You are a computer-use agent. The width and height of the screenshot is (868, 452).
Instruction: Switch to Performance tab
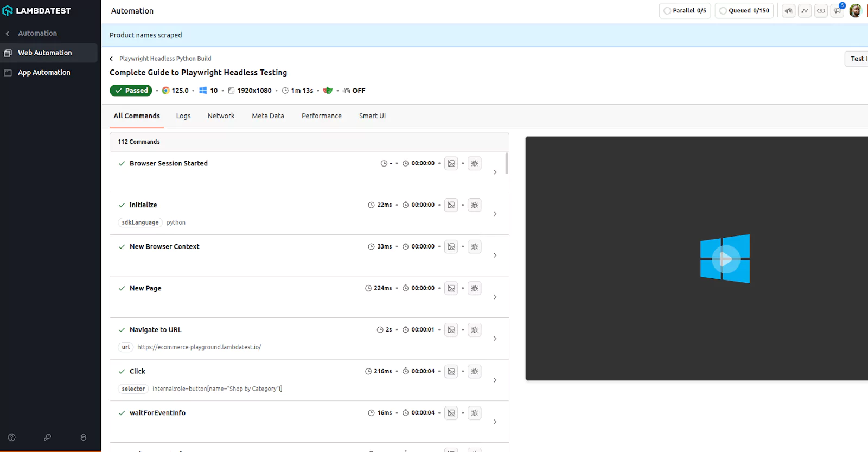click(x=322, y=116)
